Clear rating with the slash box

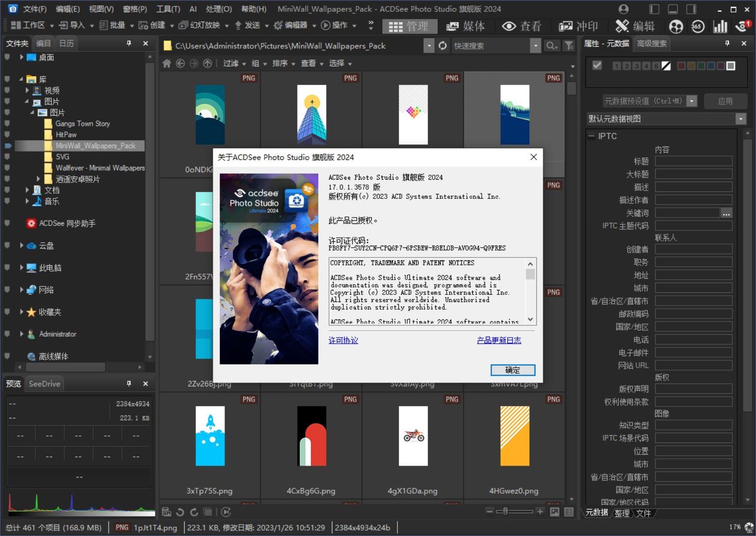pyautogui.click(x=666, y=66)
